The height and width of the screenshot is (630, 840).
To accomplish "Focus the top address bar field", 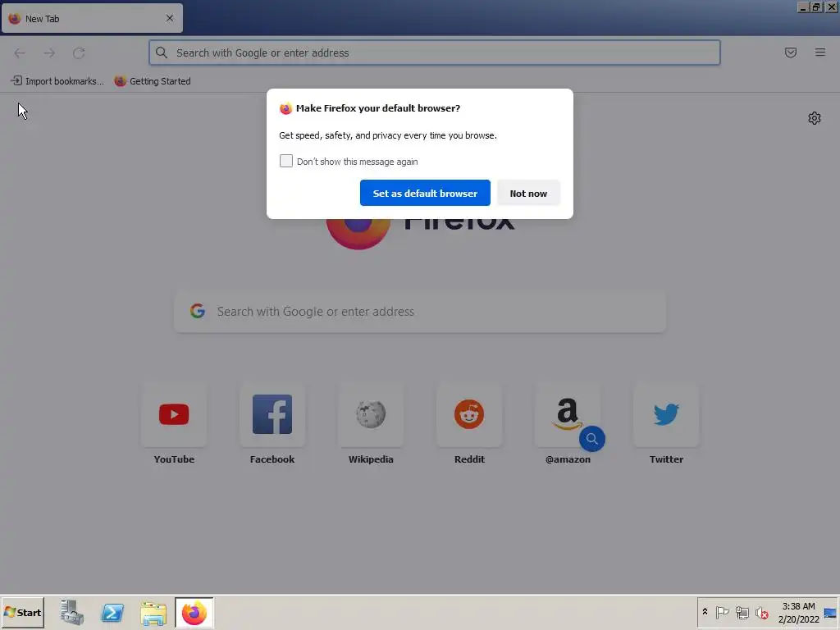I will (x=435, y=52).
